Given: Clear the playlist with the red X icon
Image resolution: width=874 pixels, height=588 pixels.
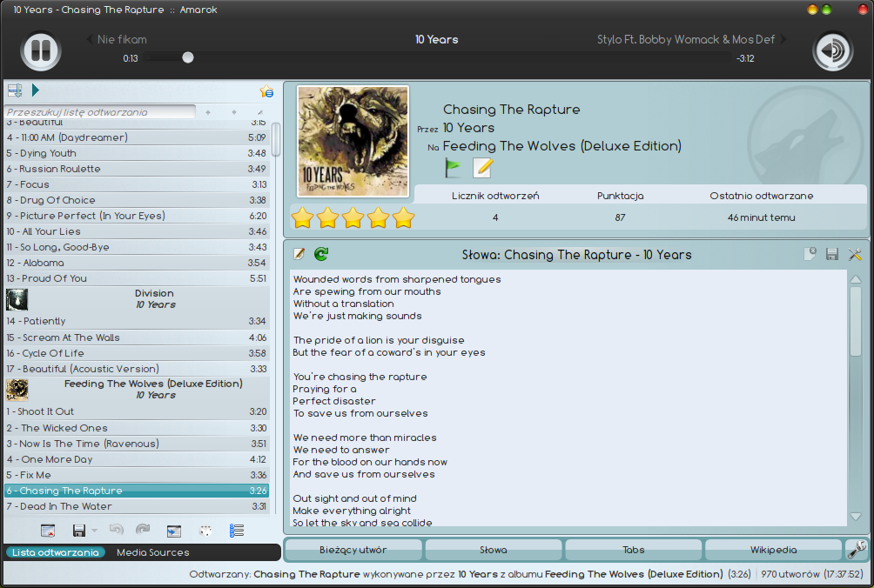Looking at the screenshot, I should [48, 531].
